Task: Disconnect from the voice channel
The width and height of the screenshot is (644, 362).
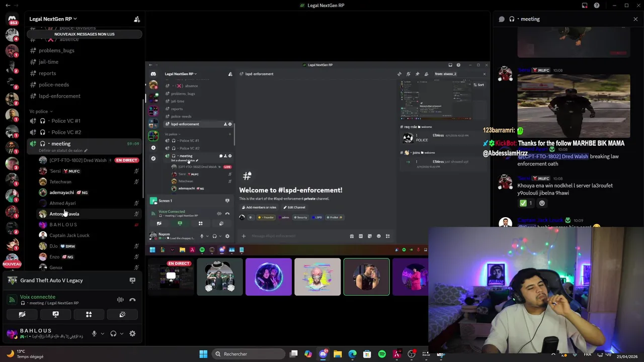Action: [132, 300]
